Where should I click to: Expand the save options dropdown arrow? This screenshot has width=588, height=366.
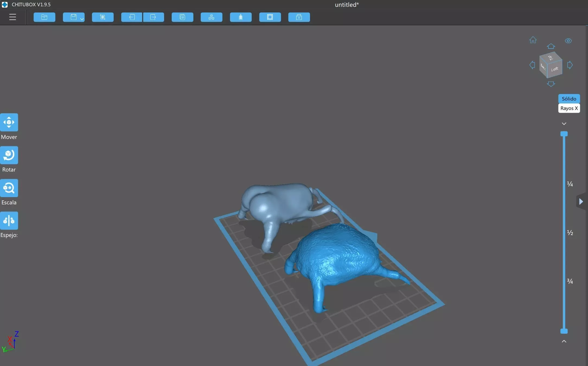click(x=82, y=19)
